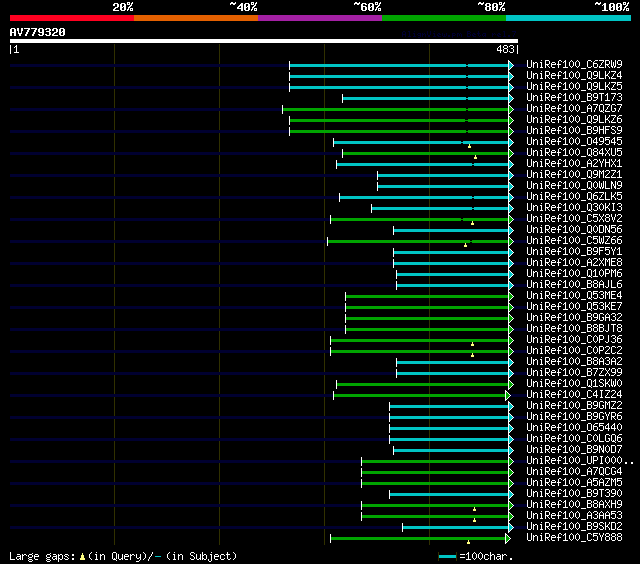Image resolution: width=640 pixels, height=564 pixels.
Task: Click the purple ~60% legend segment
Action: click(x=320, y=18)
